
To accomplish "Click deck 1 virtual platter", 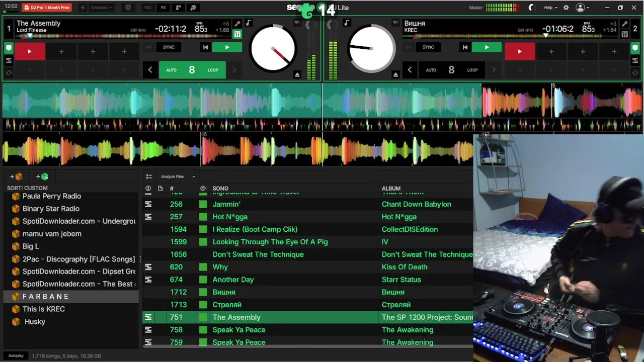I will click(x=273, y=49).
